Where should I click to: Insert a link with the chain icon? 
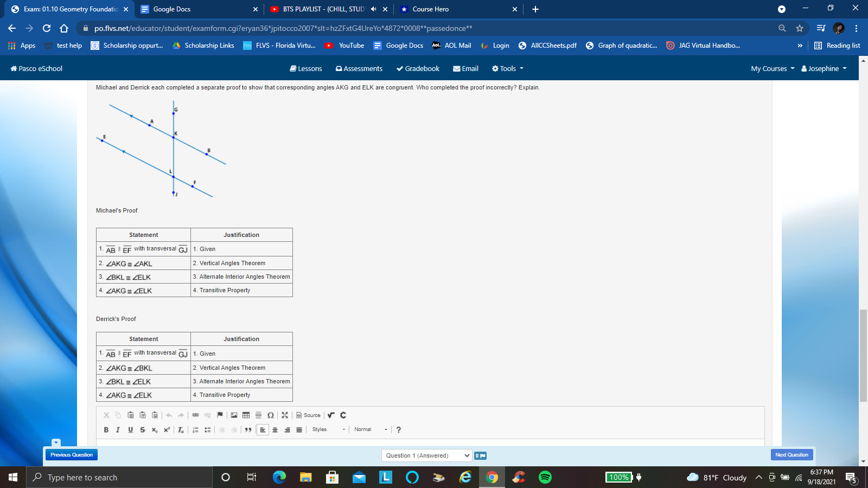coord(195,415)
